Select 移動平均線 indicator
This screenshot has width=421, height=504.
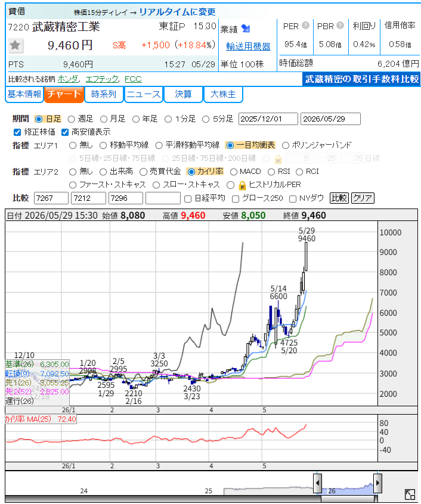(x=103, y=145)
